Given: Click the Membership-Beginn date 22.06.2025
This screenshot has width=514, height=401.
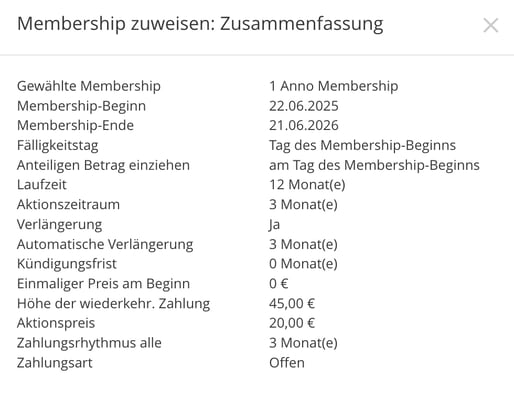Looking at the screenshot, I should point(304,106).
